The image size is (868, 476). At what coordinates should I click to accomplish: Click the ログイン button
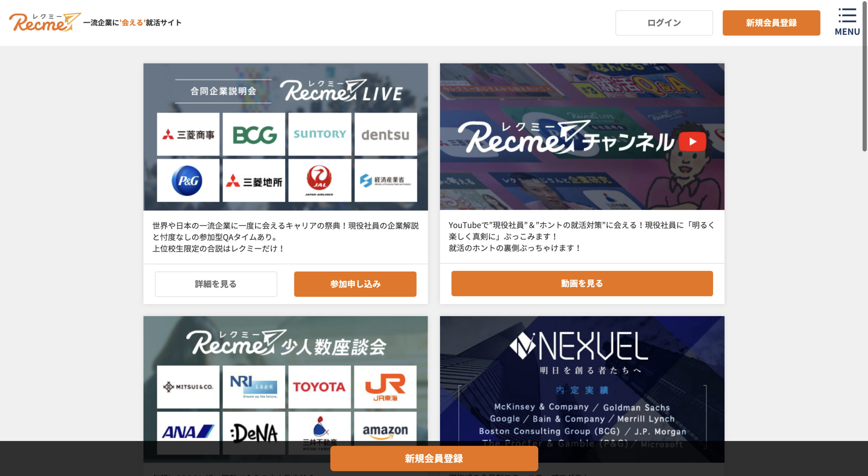coord(664,23)
